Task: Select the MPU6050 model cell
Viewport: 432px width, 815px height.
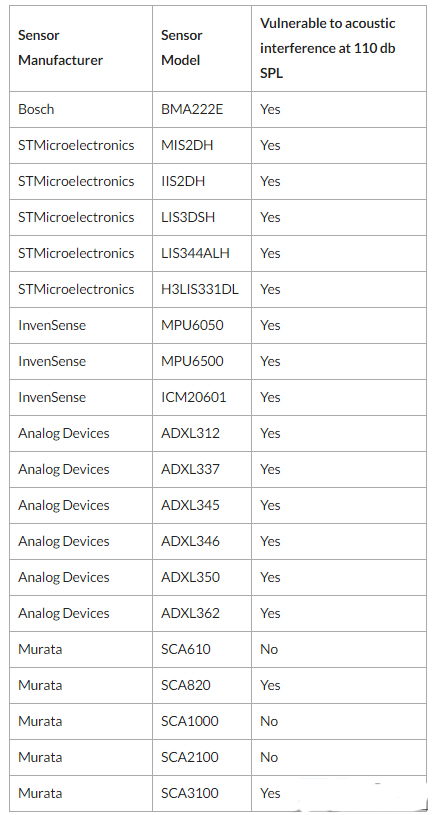Action: pyautogui.click(x=192, y=325)
